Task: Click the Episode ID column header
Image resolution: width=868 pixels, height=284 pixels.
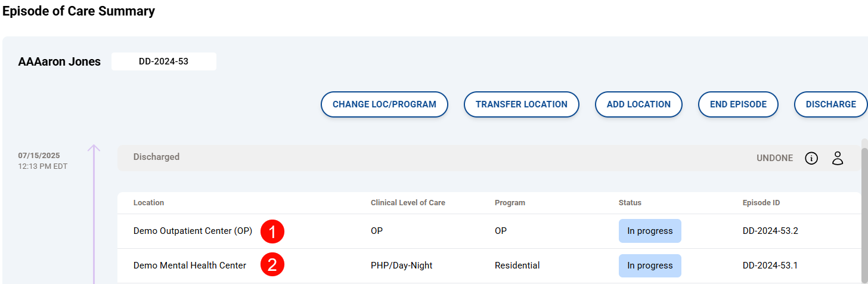Action: click(x=761, y=203)
